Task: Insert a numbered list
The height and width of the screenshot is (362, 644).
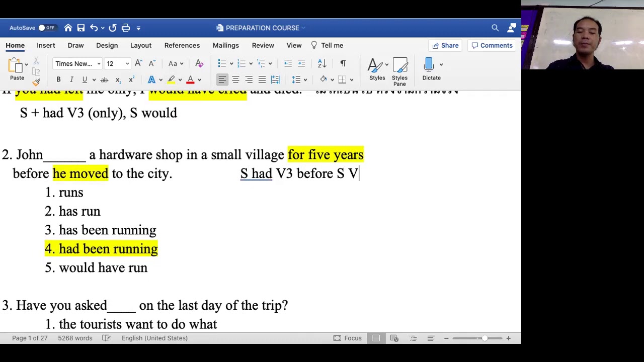Action: [242, 63]
